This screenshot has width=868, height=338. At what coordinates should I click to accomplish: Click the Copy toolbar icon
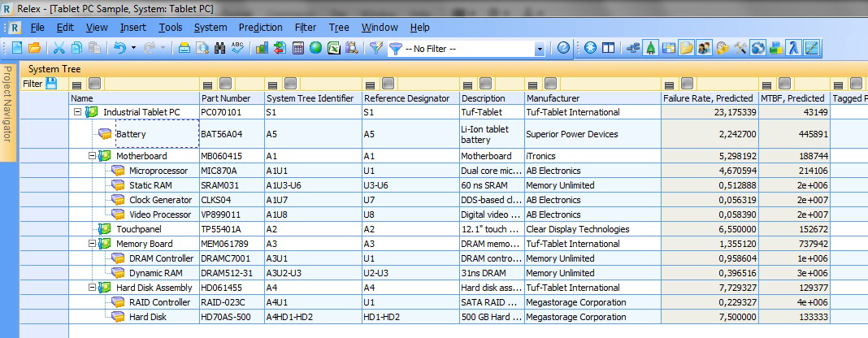tap(76, 48)
